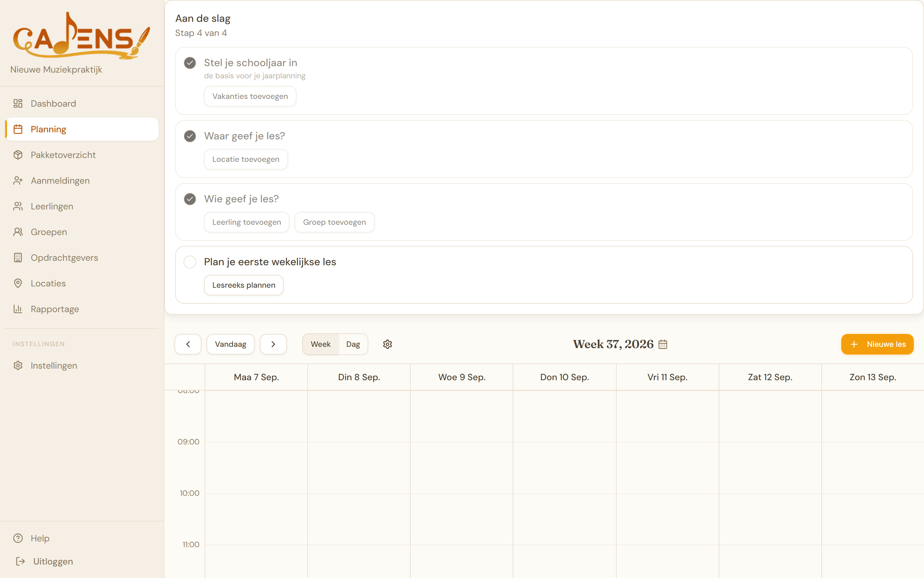
Task: Switch calendar to Week view
Action: tap(321, 344)
